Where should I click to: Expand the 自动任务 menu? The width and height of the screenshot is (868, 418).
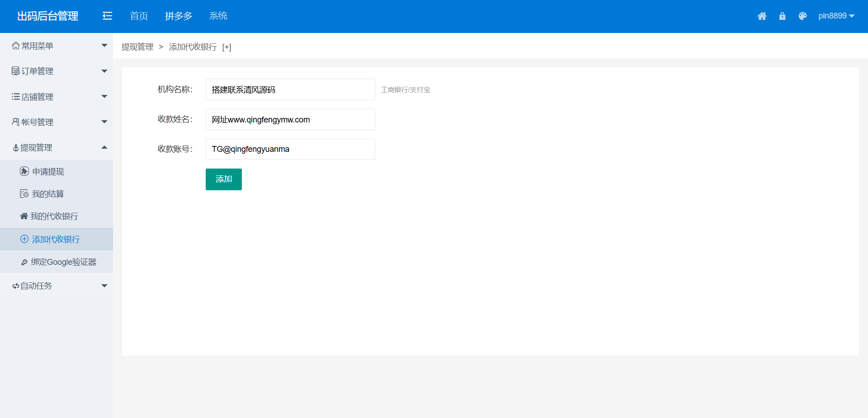[104, 286]
